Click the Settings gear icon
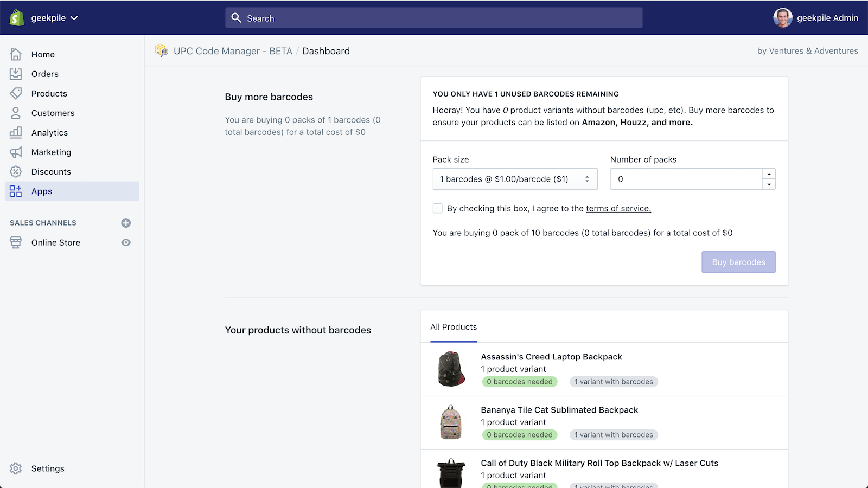Viewport: 868px width, 488px height. (x=16, y=468)
